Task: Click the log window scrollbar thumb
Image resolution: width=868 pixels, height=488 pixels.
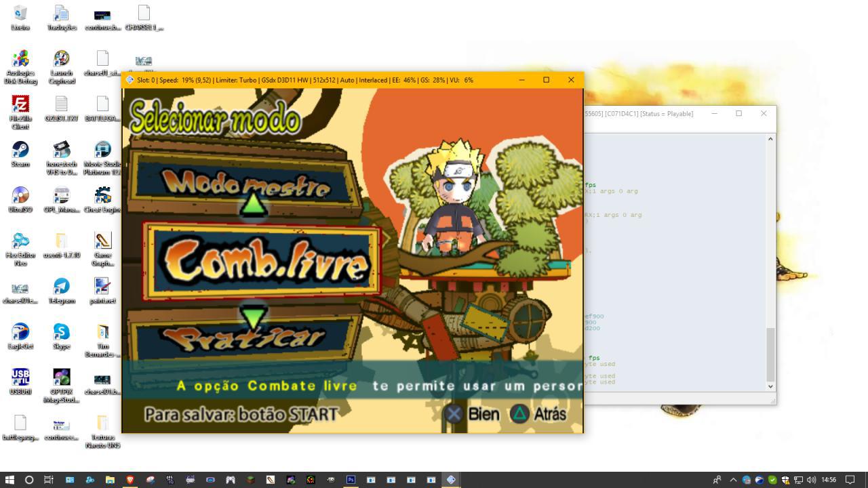Action: point(770,354)
